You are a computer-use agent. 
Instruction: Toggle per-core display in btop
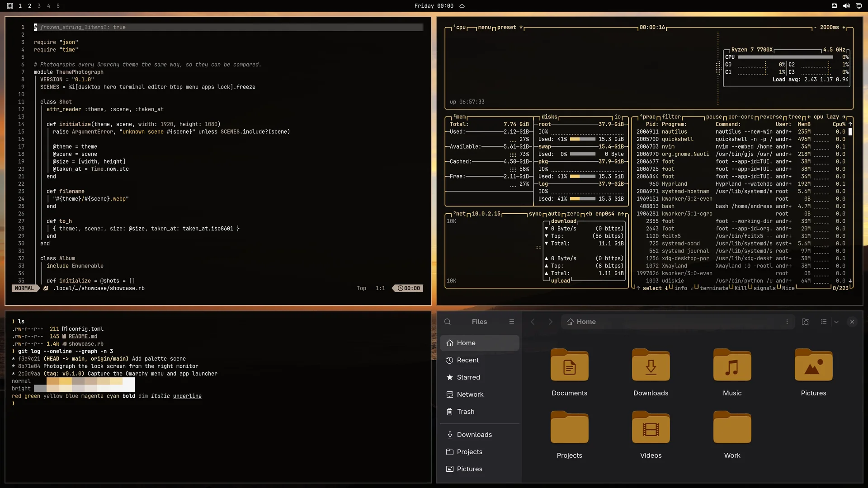click(741, 117)
